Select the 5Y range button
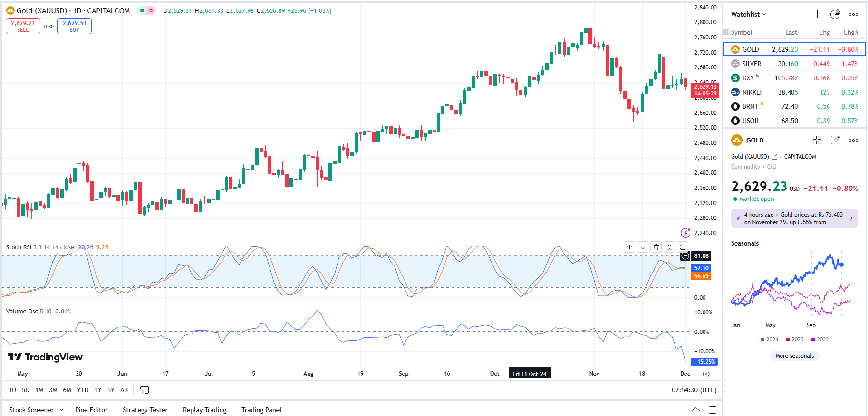The width and height of the screenshot is (868, 416). tap(111, 390)
